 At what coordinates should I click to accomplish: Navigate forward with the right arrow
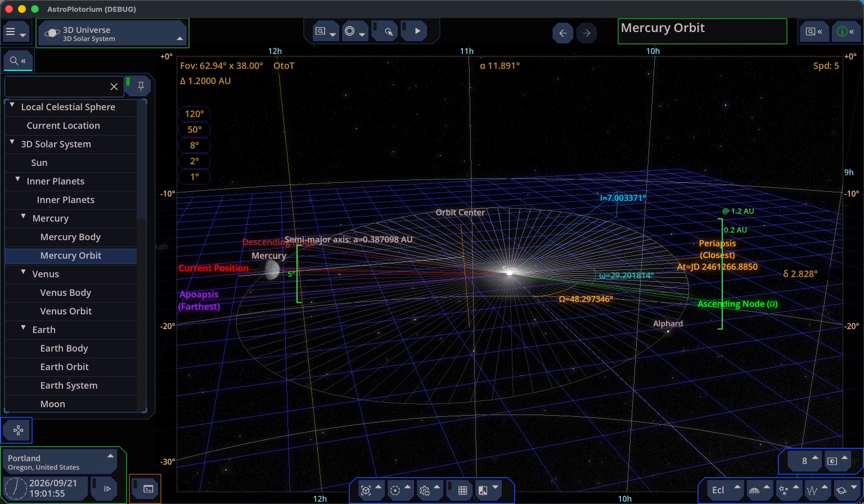click(587, 33)
